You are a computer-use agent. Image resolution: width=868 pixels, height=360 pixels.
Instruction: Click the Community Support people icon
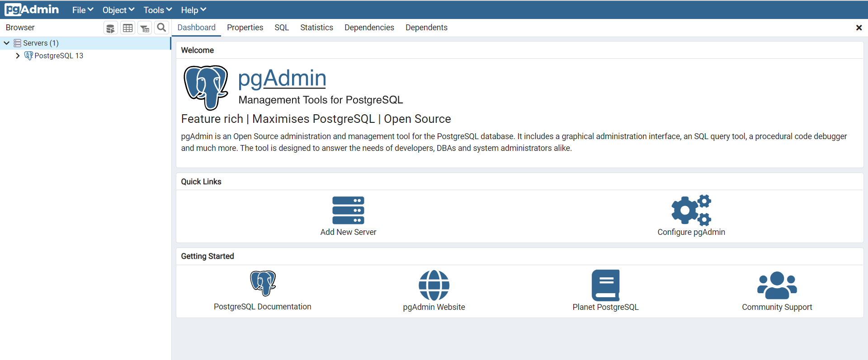(x=777, y=285)
